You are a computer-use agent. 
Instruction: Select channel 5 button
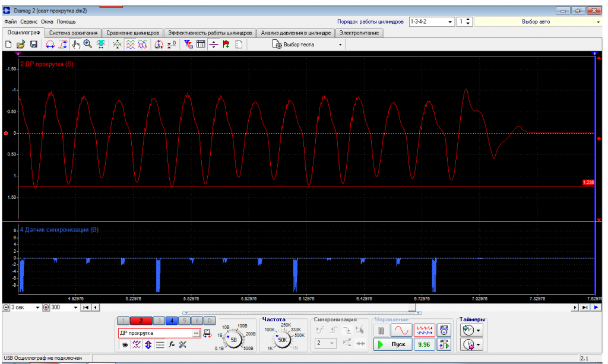tap(185, 321)
